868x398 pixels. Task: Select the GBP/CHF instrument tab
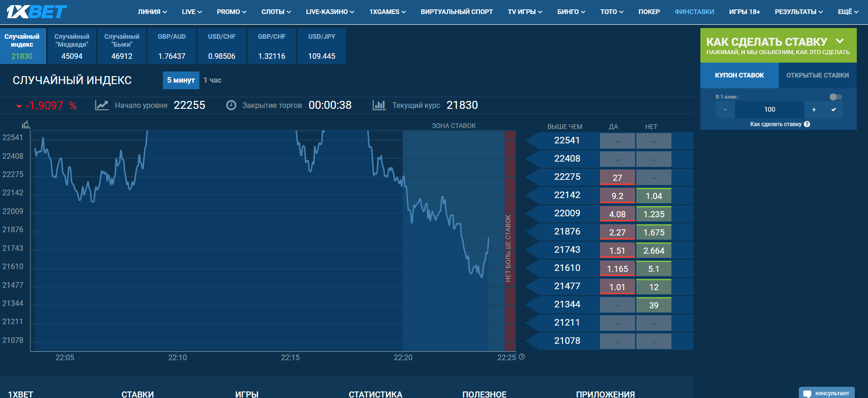click(x=272, y=46)
